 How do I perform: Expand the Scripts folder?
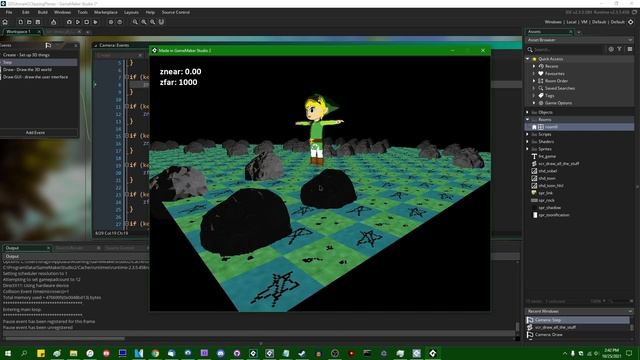(x=528, y=134)
